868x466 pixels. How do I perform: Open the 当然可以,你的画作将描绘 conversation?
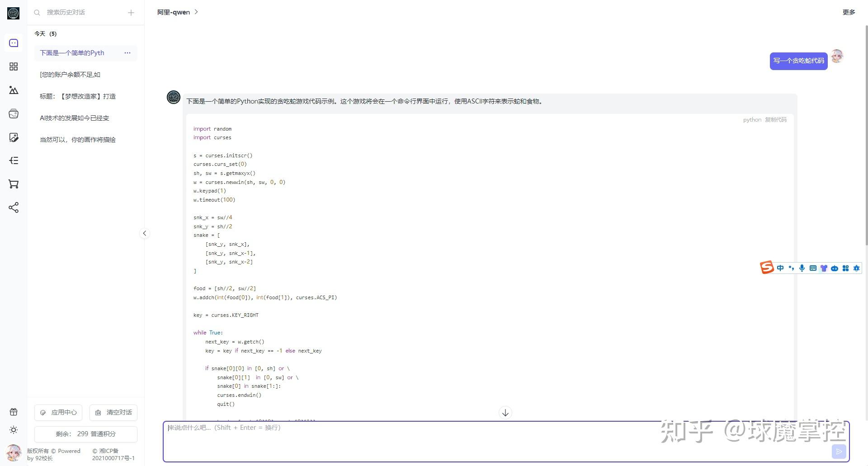[86, 140]
